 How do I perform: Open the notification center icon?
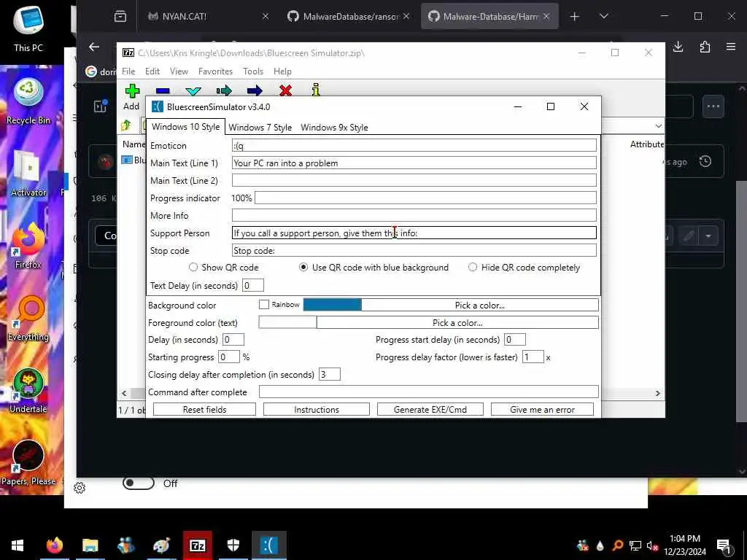[724, 547]
